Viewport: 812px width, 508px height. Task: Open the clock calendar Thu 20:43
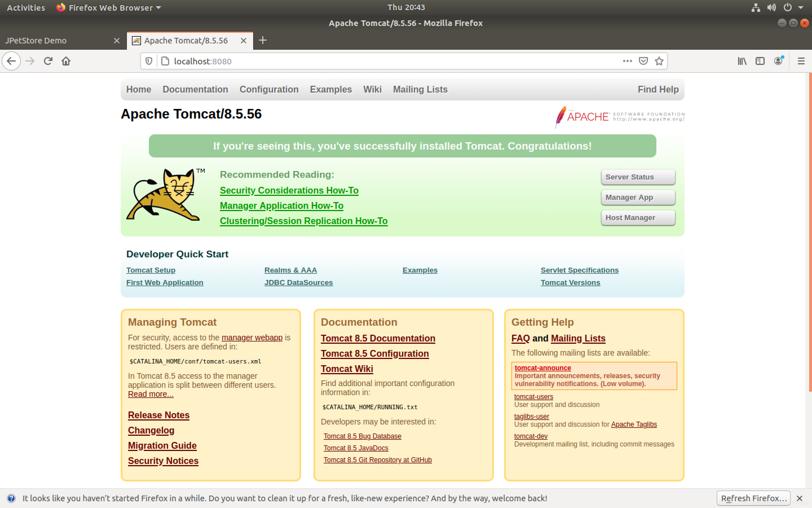(406, 7)
